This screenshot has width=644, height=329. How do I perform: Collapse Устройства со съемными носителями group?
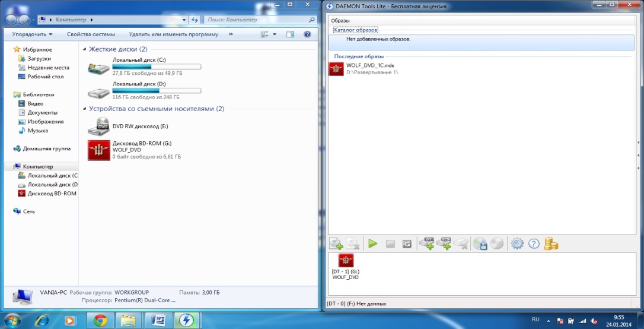(x=85, y=109)
